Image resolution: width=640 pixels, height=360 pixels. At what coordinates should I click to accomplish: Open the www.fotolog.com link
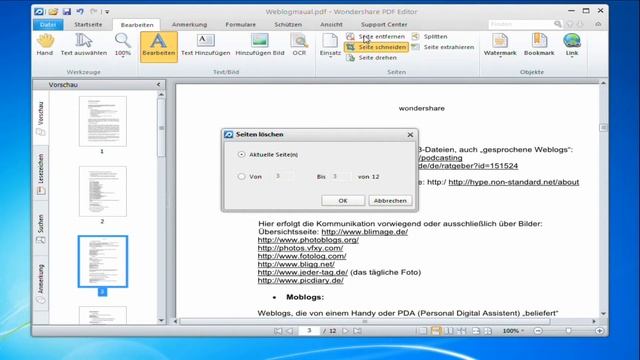pos(302,256)
